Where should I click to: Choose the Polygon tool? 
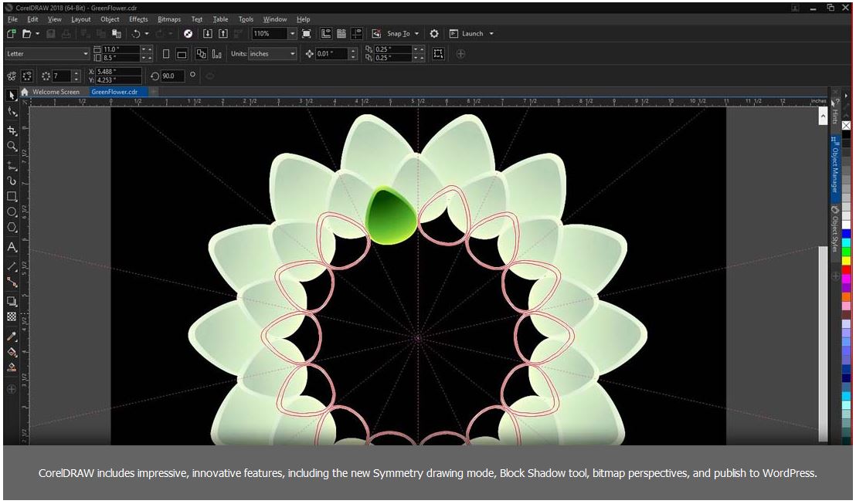coord(12,228)
